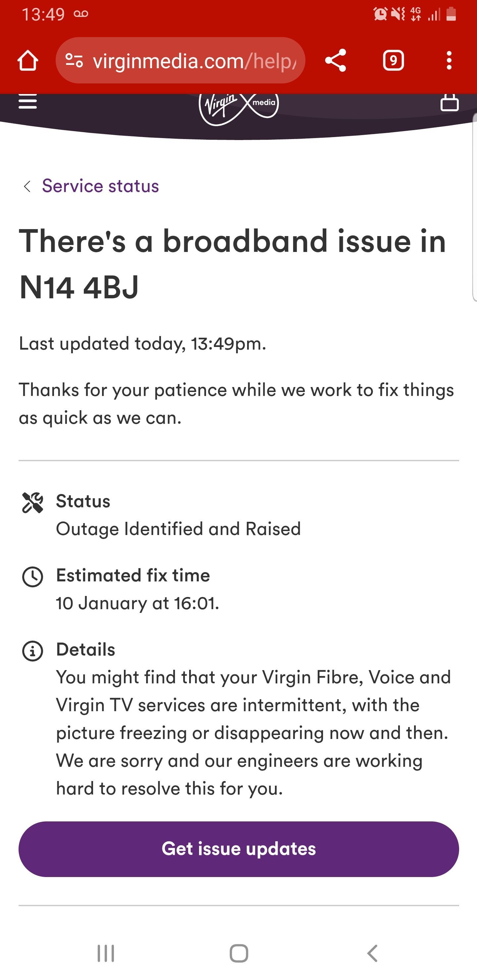The width and height of the screenshot is (477, 980).
Task: Open Android recent apps button
Action: pyautogui.click(x=105, y=954)
